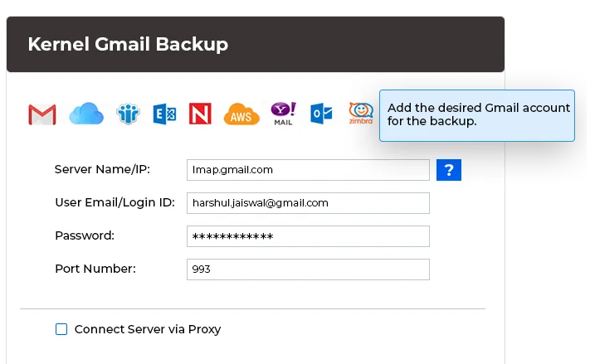Click the Kernel Gmail Backup title bar
Screen dimensions: 590x364
(x=256, y=45)
